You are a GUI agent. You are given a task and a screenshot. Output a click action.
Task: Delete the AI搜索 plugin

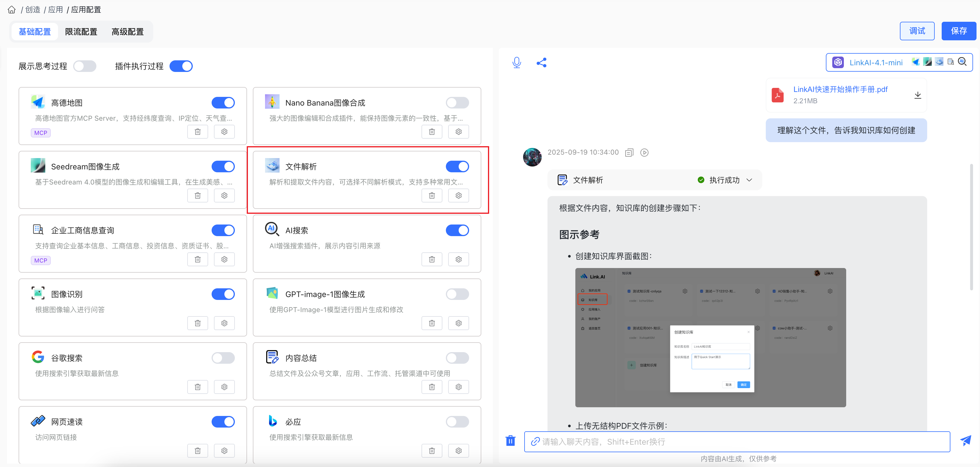(432, 259)
